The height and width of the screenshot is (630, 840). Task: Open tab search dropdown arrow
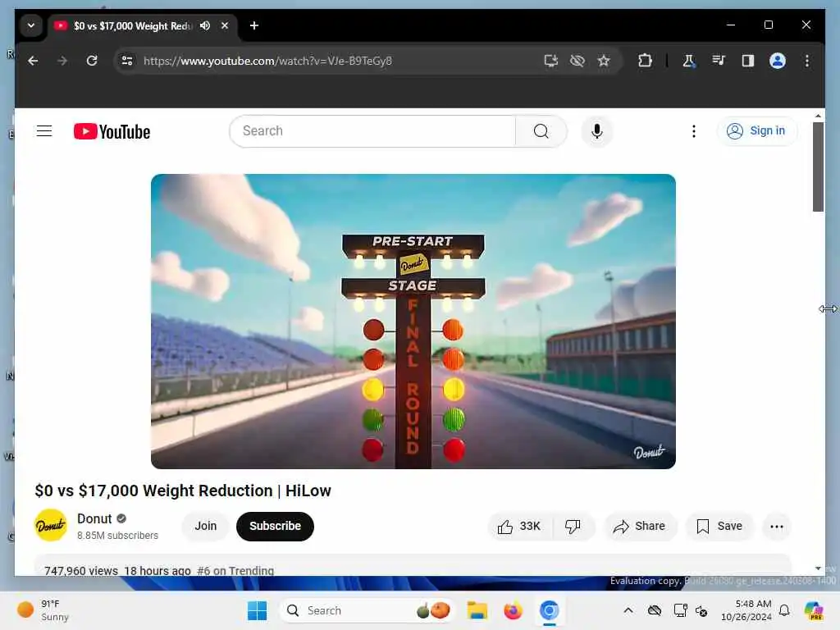tap(31, 25)
